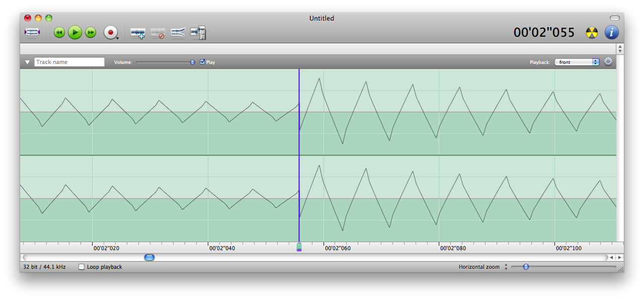Click the Horizontal zoom slider handle
The height and width of the screenshot is (300, 644).
coord(526,267)
